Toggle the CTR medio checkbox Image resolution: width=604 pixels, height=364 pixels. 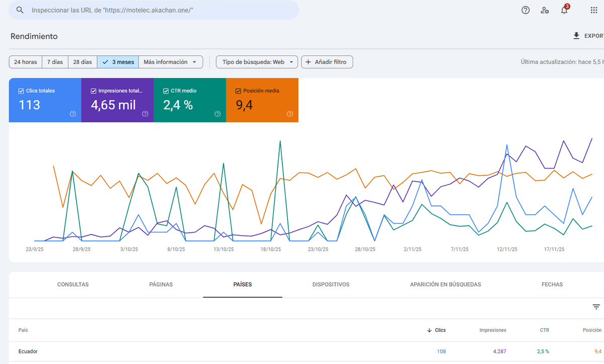point(166,91)
